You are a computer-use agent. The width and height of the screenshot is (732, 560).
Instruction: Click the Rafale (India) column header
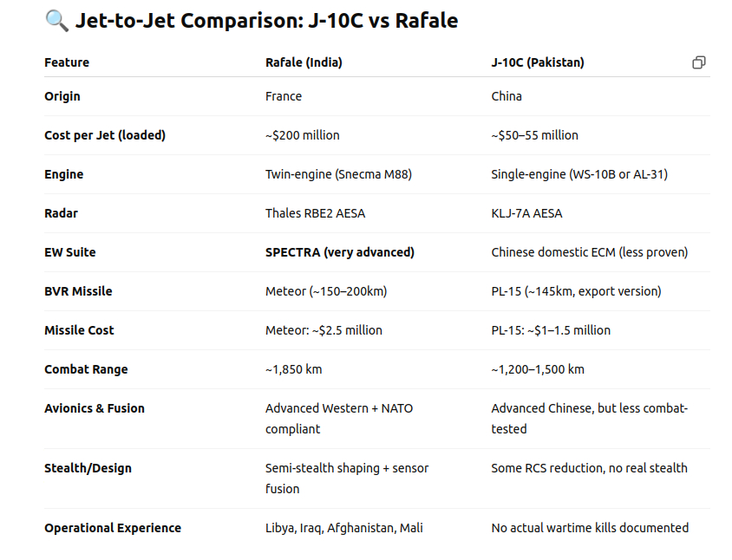pyautogui.click(x=304, y=62)
